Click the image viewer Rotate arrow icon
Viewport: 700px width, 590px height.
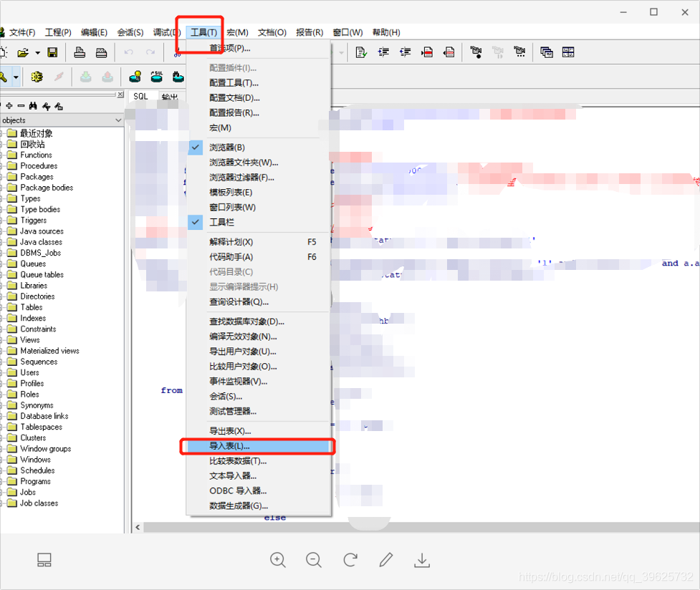(x=350, y=560)
